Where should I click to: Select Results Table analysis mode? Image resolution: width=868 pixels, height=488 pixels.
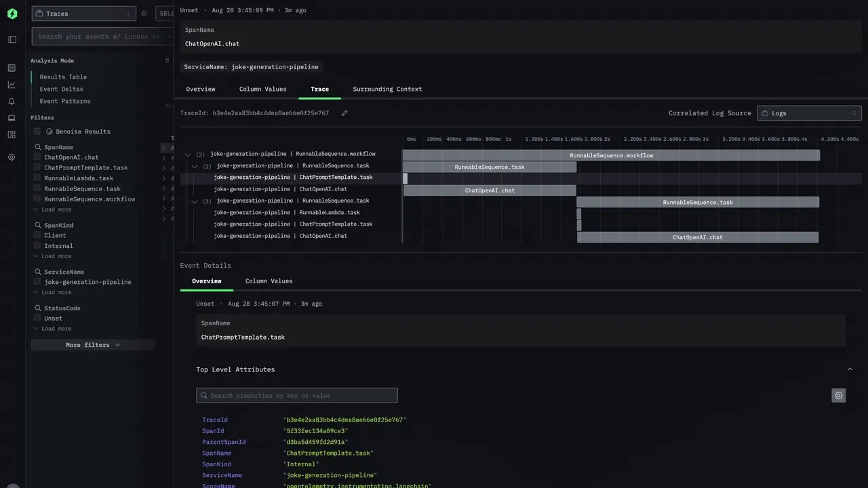point(63,77)
